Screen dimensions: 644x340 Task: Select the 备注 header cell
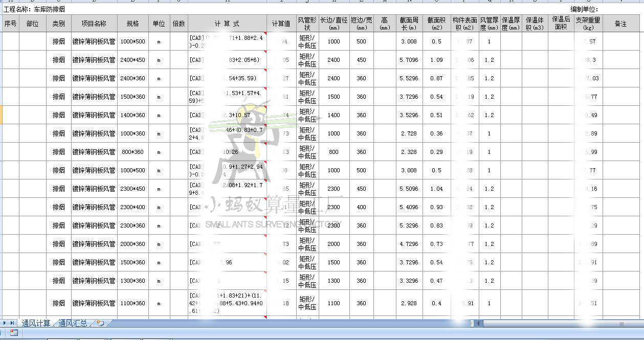pyautogui.click(x=620, y=24)
